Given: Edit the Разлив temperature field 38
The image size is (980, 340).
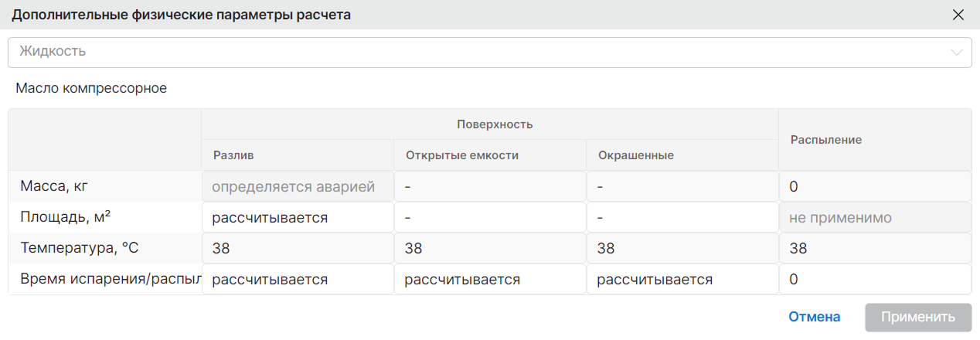Looking at the screenshot, I should click(x=298, y=248).
